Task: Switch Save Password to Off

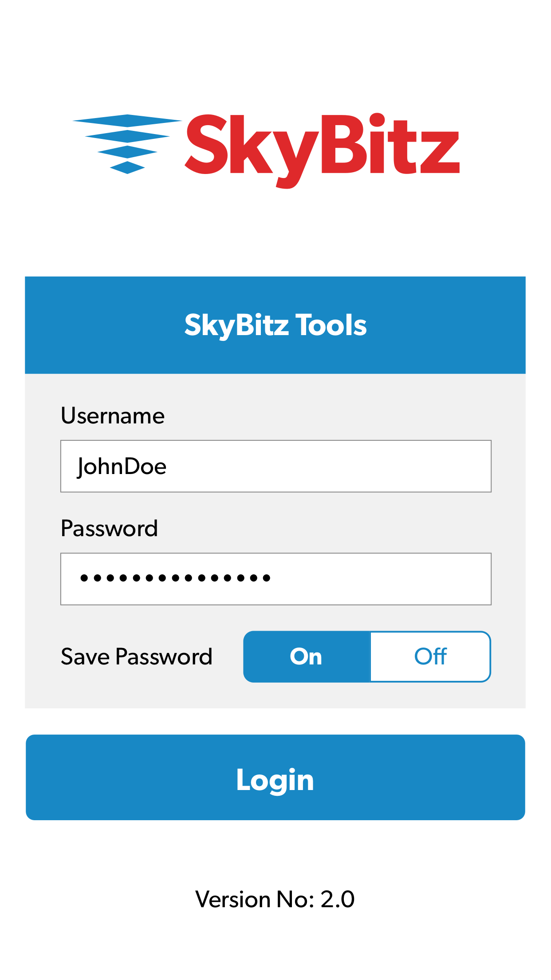Action: click(x=430, y=656)
